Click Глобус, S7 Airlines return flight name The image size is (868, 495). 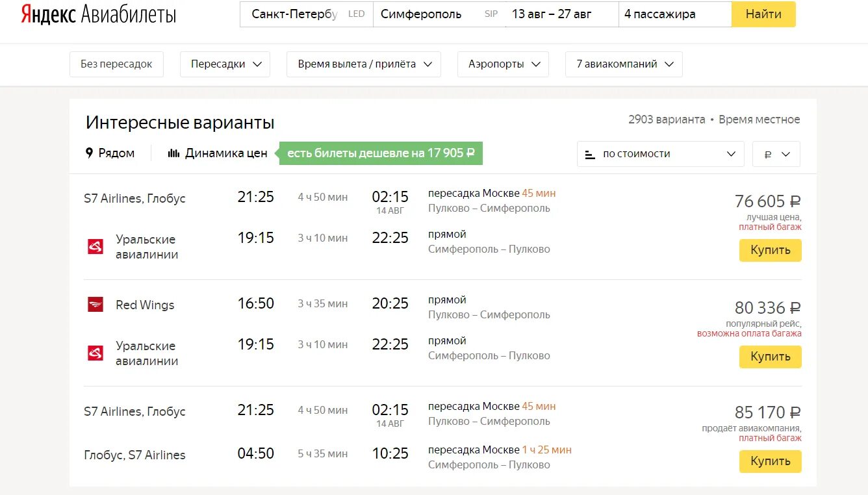[x=134, y=455]
